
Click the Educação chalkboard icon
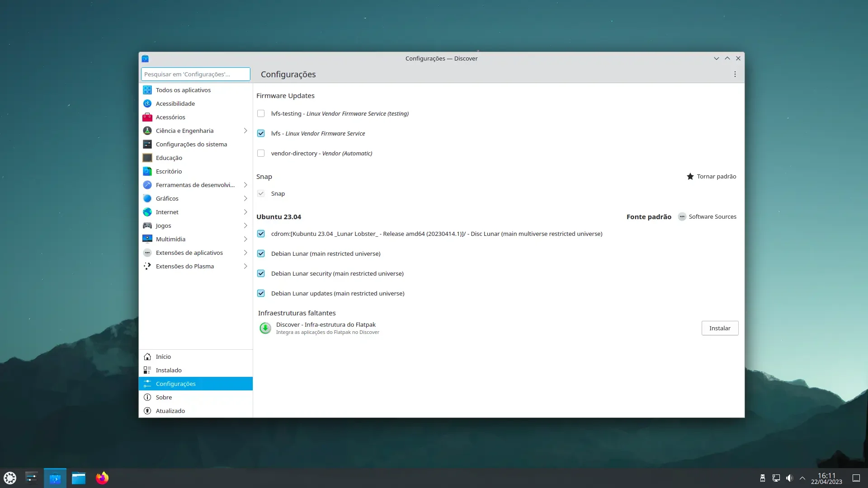[147, 158]
